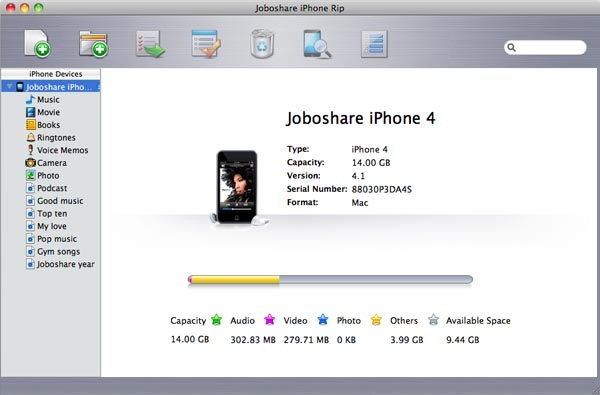This screenshot has width=600, height=395.
Task: Click the 9.44 GB available space value
Action: (x=463, y=340)
